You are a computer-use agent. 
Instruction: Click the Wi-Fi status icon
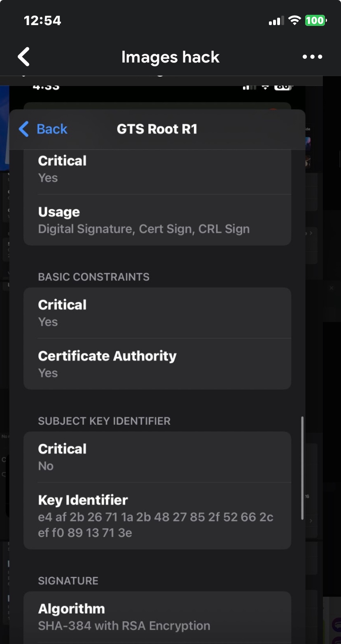pos(294,20)
